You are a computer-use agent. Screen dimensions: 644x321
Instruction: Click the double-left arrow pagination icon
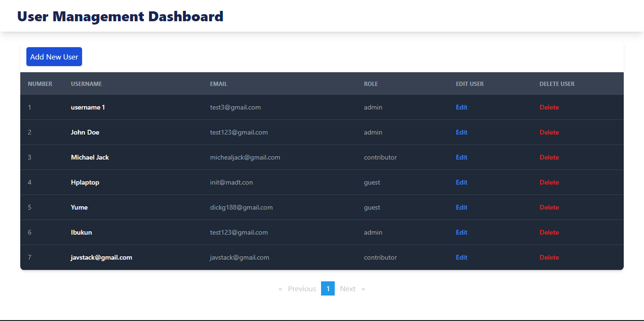coord(280,288)
